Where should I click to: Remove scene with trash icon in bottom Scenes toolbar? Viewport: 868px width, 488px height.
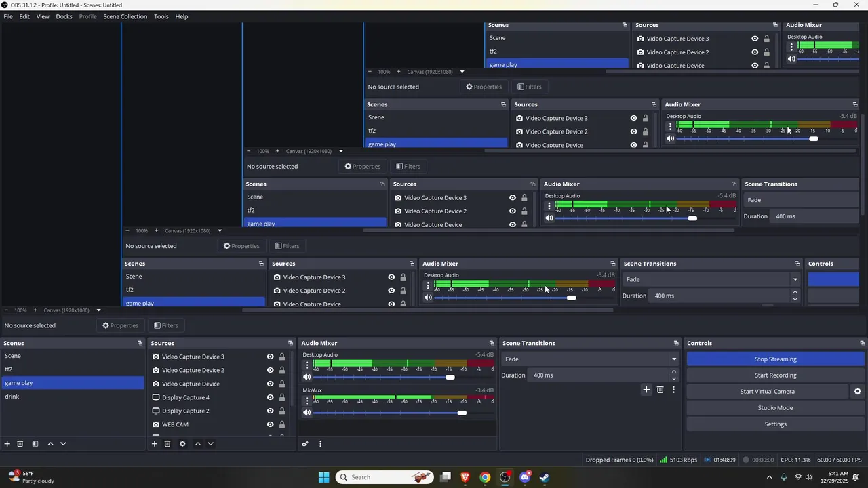click(20, 444)
